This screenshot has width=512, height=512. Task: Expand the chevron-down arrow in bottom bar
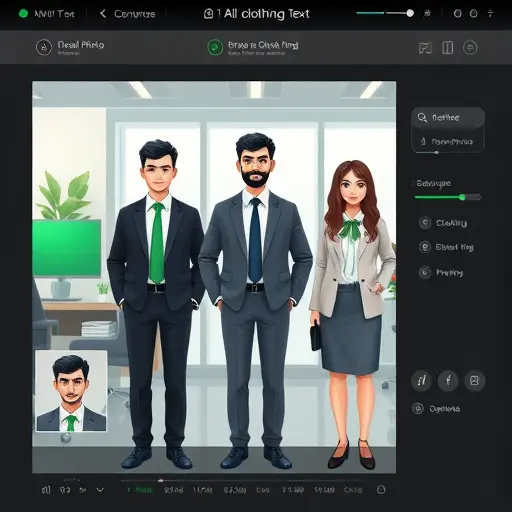pyautogui.click(x=100, y=490)
